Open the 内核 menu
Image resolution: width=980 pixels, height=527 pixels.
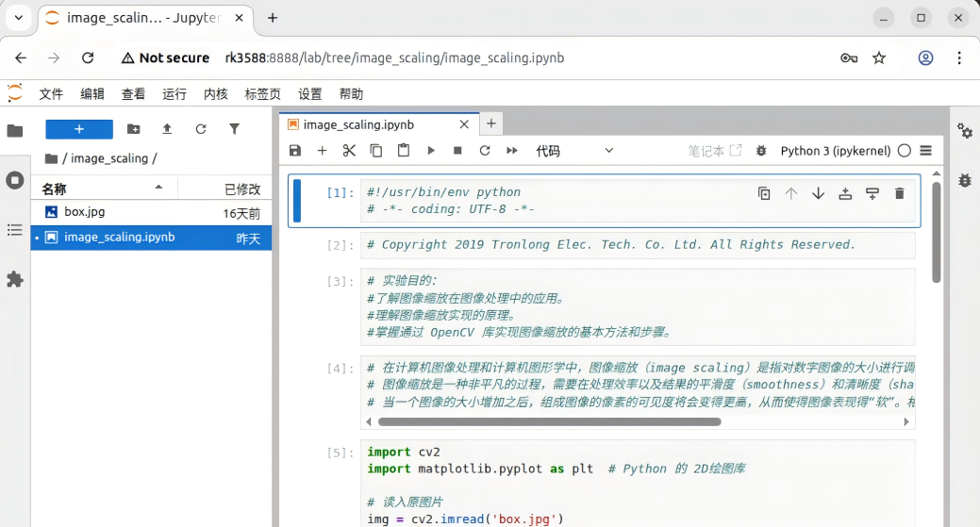coord(216,93)
